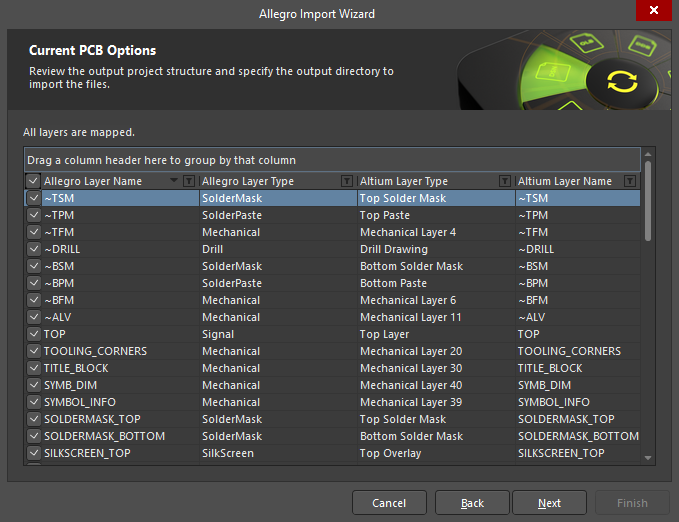Select 'Mechanical Layer 20' cell

point(436,351)
